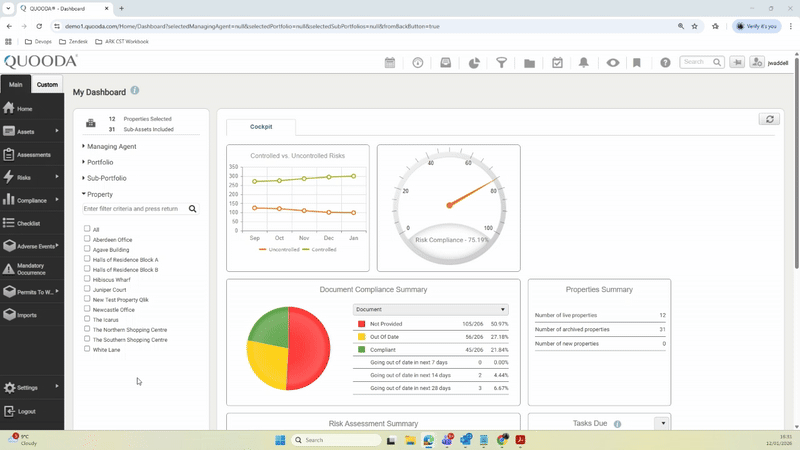Click the refresh dashboard button
800x450 pixels.
[x=769, y=119]
